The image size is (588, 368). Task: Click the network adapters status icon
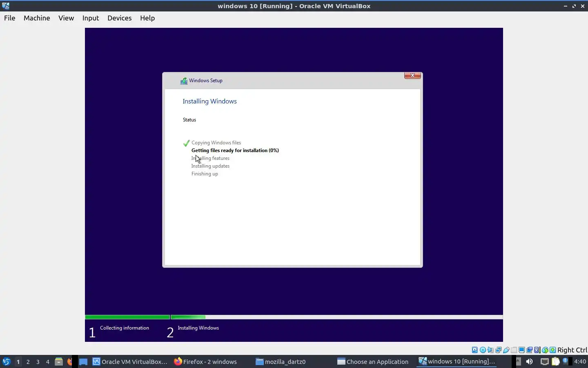click(498, 350)
